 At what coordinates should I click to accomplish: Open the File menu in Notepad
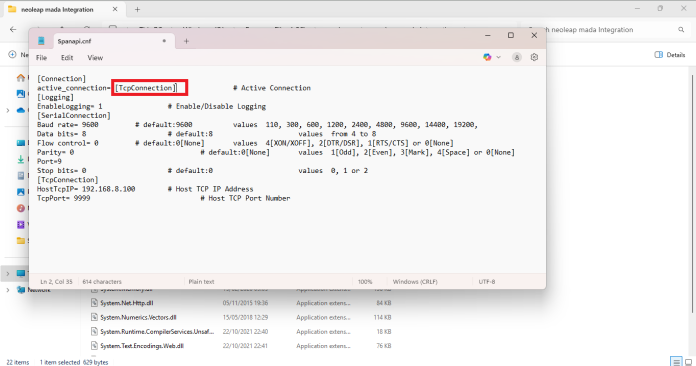(41, 58)
